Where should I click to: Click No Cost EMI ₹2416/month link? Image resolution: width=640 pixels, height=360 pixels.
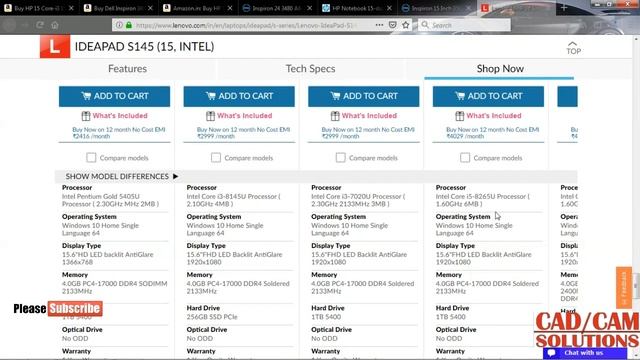tap(119, 133)
